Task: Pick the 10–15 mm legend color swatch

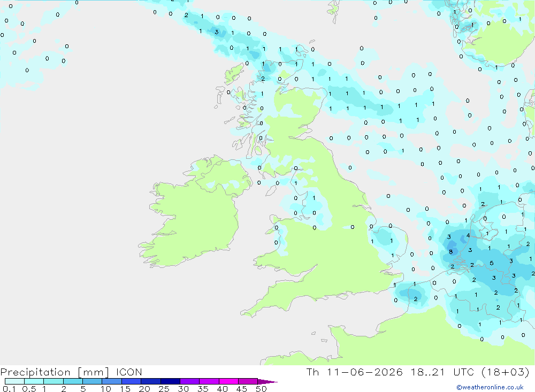Action: click(112, 381)
